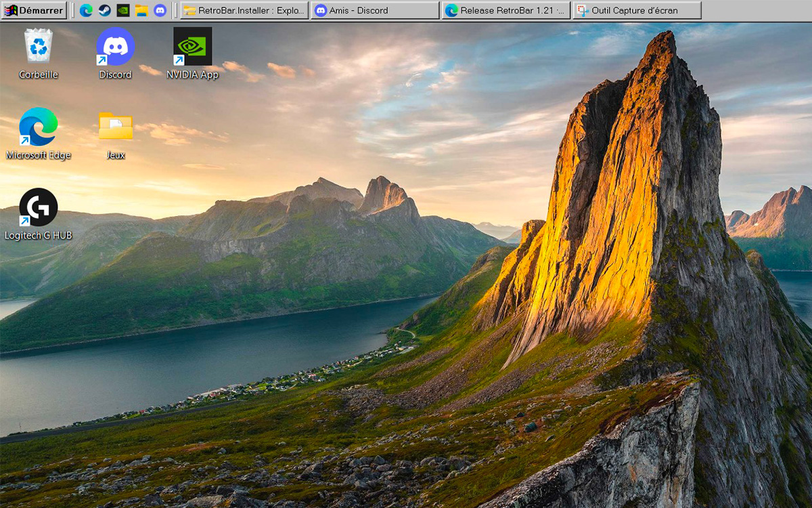The image size is (812, 508).
Task: Open the File Explorer folder icon in quick launch
Action: [x=140, y=9]
